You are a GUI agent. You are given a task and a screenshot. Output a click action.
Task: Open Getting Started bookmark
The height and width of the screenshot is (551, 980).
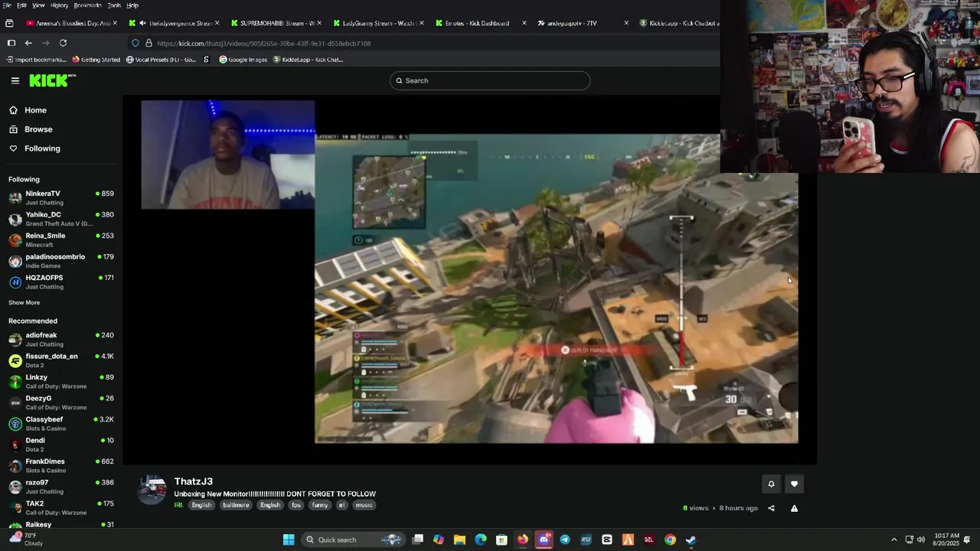click(96, 60)
